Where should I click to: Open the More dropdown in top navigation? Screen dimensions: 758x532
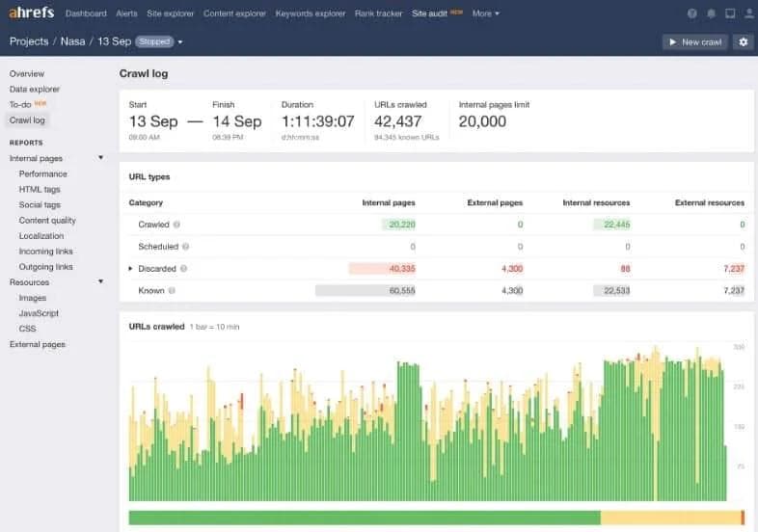pos(485,13)
